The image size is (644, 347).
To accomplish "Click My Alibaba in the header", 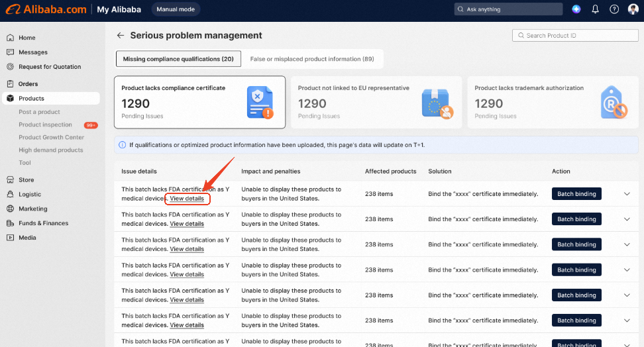I will point(119,9).
